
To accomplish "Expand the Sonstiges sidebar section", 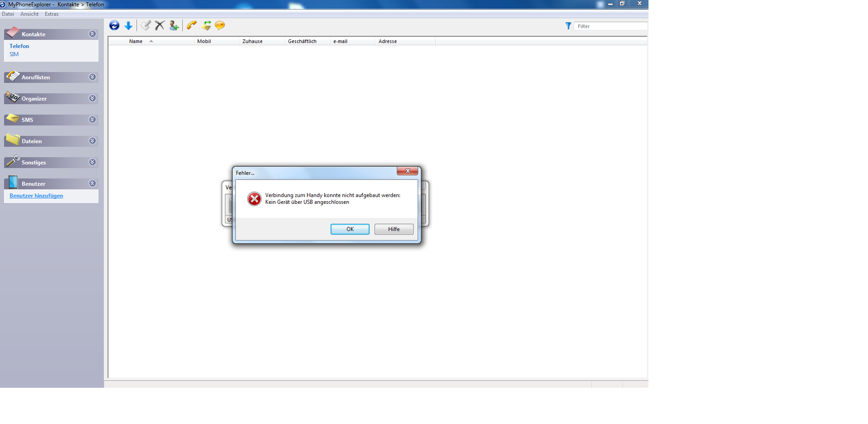I will pyautogui.click(x=93, y=162).
